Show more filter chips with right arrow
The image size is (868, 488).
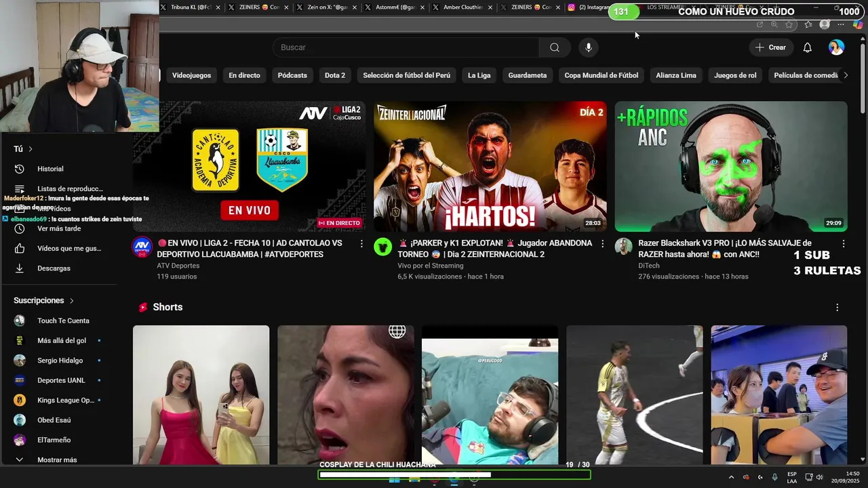[845, 75]
